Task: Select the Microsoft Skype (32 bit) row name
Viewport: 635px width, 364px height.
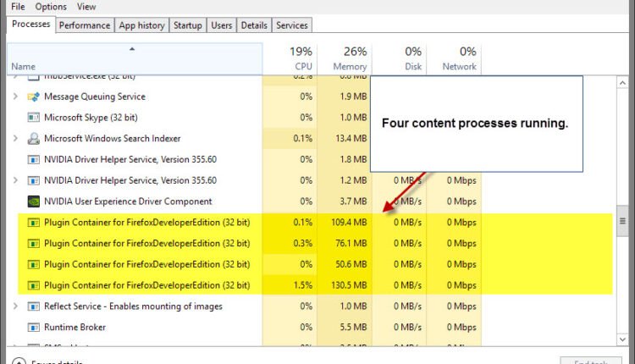Action: [x=91, y=118]
